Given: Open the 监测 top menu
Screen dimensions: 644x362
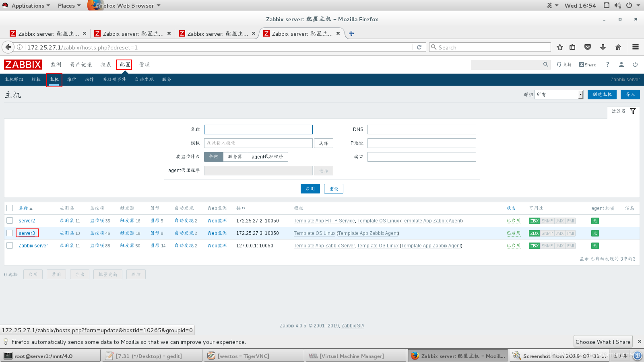Looking at the screenshot, I should point(56,64).
